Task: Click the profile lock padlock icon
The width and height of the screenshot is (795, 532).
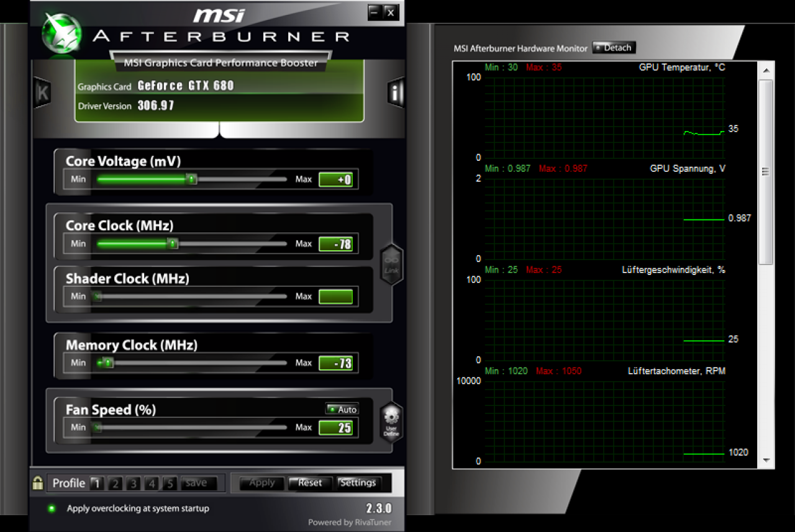Action: coord(38,482)
